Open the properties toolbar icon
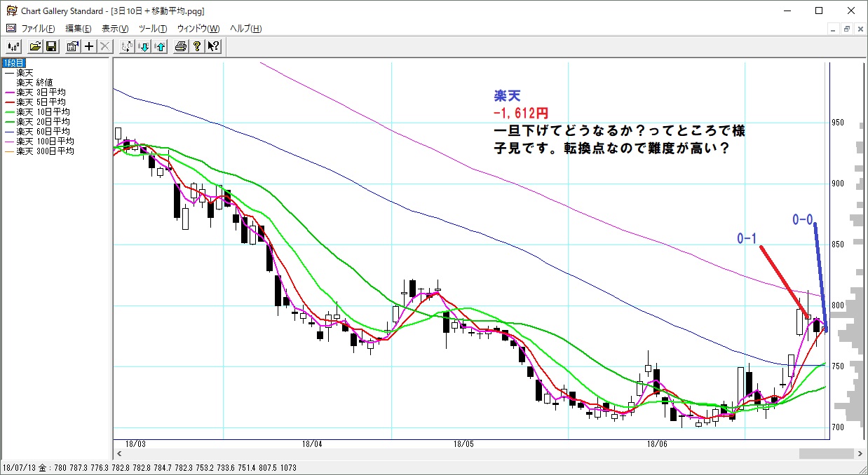The width and height of the screenshot is (868, 475). click(73, 46)
